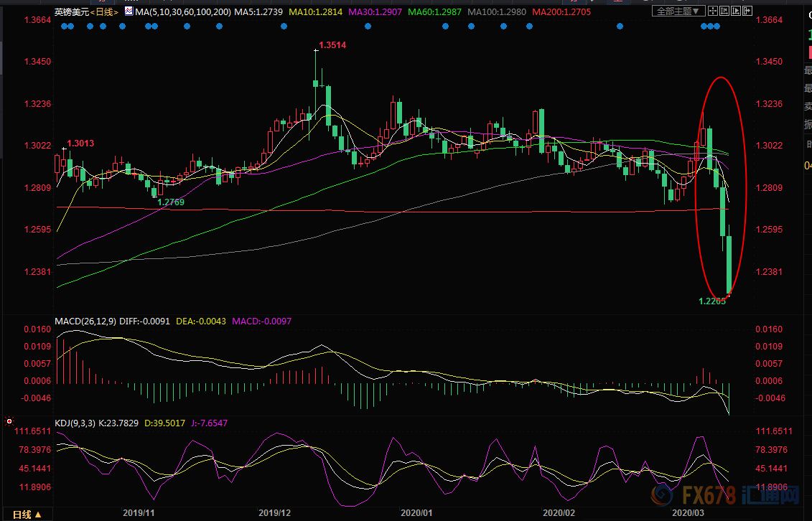812x521 pixels.
Task: Open the 全部主题 dropdown
Action: coord(678,11)
